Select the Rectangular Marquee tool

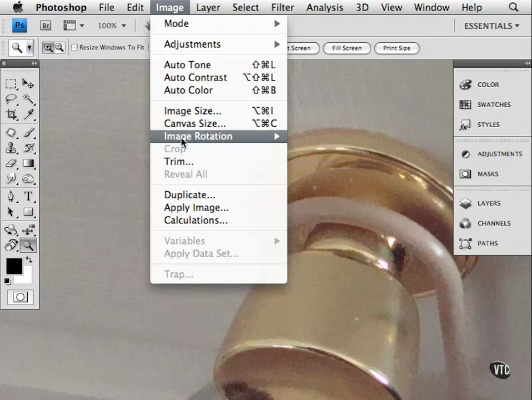(x=11, y=83)
